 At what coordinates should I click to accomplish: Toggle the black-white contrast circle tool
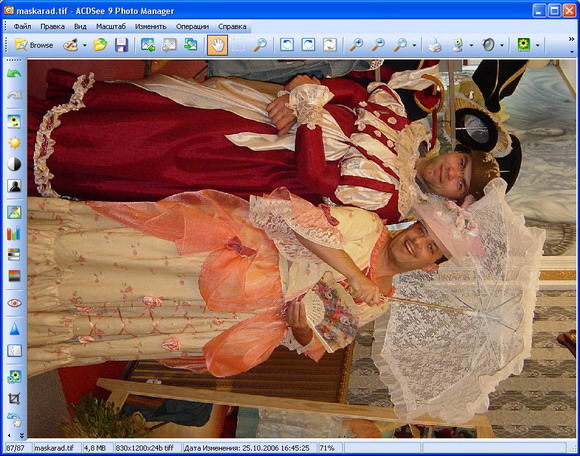click(14, 164)
